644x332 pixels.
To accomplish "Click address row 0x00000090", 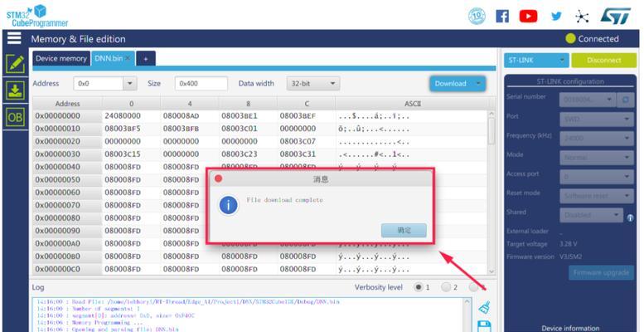I will point(67,231).
